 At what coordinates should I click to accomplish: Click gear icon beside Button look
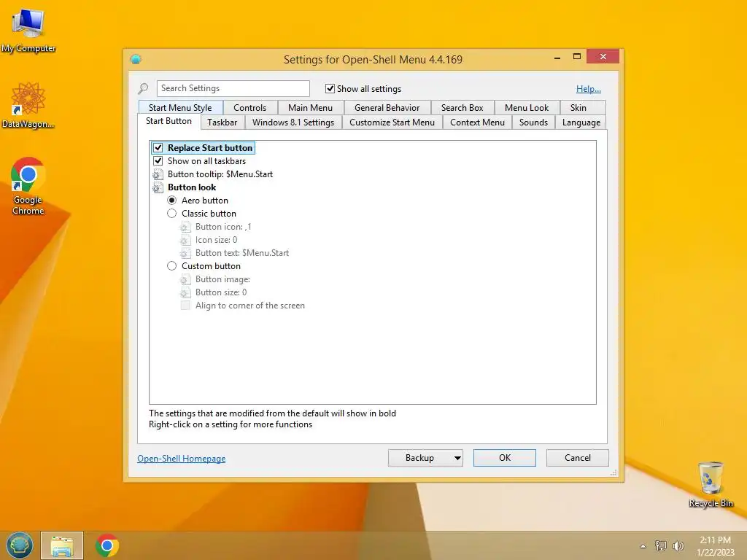click(158, 187)
